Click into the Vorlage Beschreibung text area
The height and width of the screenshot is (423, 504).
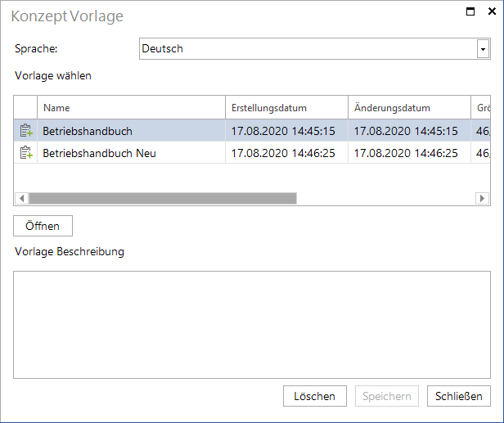click(x=252, y=325)
